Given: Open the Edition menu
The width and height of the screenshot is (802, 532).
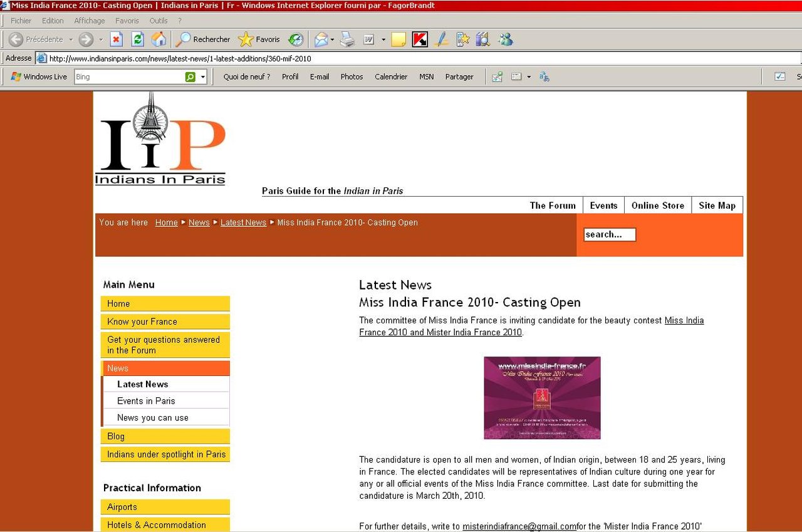Looking at the screenshot, I should pos(53,21).
